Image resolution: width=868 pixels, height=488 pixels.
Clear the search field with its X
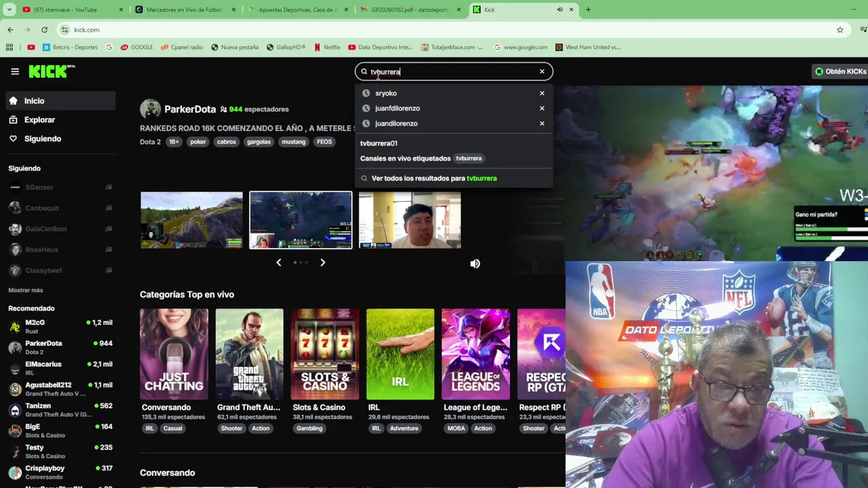point(542,72)
